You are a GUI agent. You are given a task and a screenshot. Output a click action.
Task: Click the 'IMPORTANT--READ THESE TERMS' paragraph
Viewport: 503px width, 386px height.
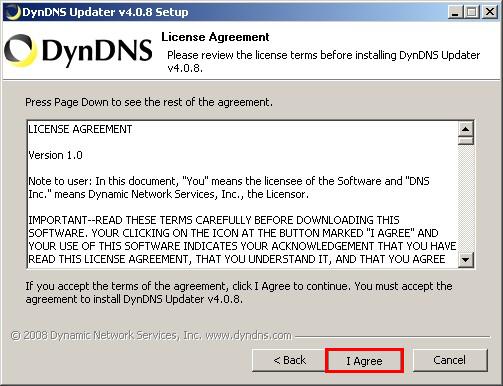242,240
